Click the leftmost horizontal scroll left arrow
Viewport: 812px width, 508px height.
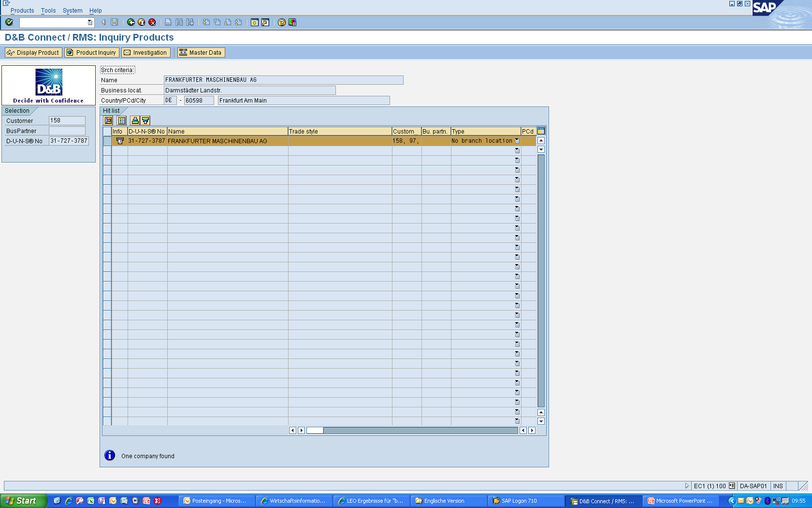(292, 430)
